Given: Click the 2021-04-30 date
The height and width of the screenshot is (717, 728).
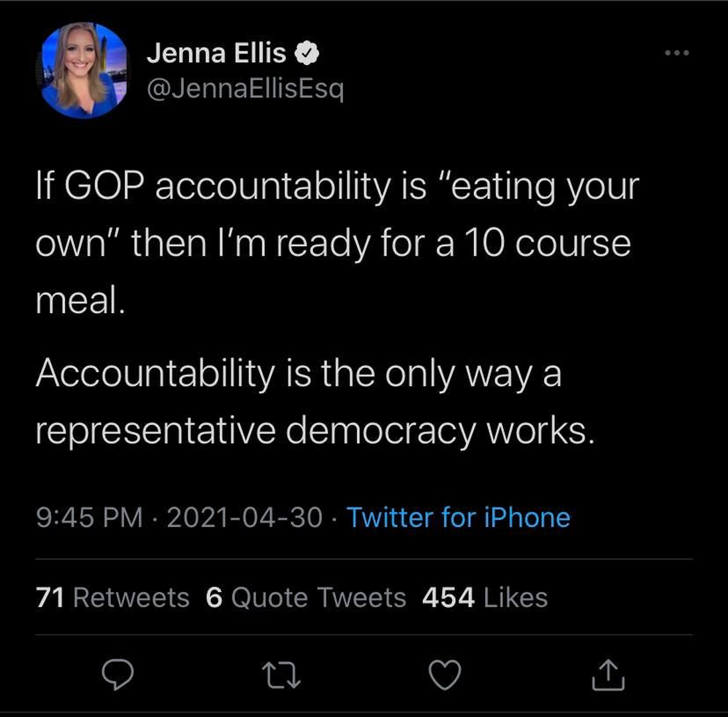Looking at the screenshot, I should (x=244, y=517).
